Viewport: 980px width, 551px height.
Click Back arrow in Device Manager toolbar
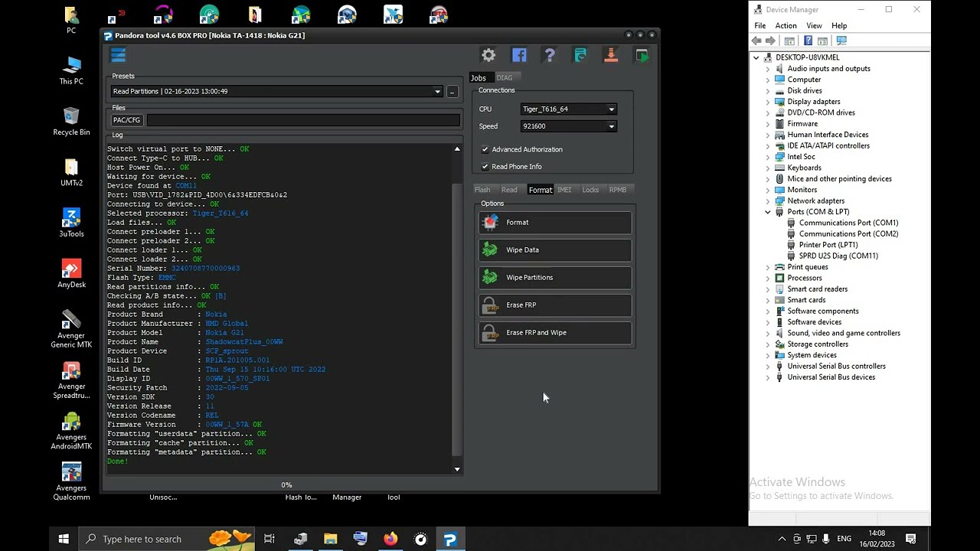[x=756, y=41]
